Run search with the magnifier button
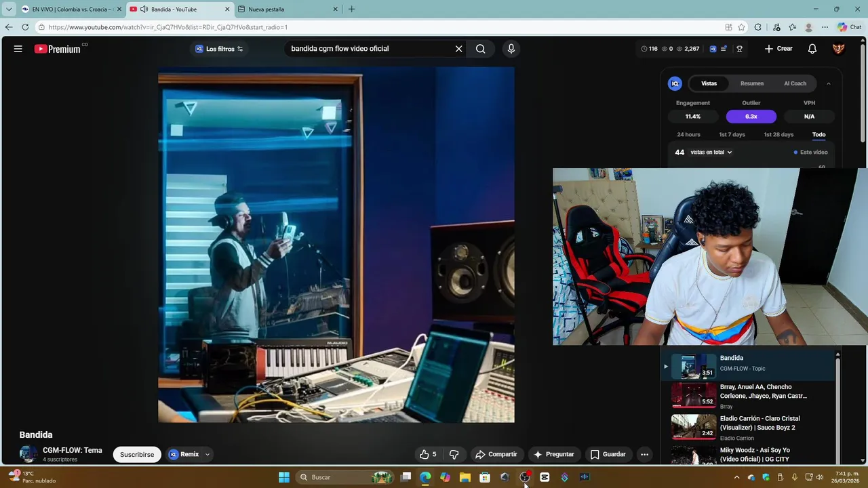Screen dimensions: 868x488 point(480,49)
